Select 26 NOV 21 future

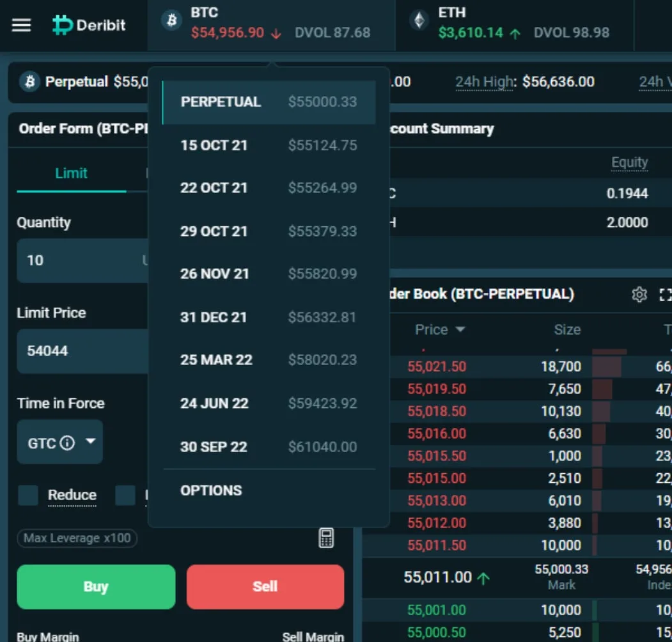(x=269, y=274)
